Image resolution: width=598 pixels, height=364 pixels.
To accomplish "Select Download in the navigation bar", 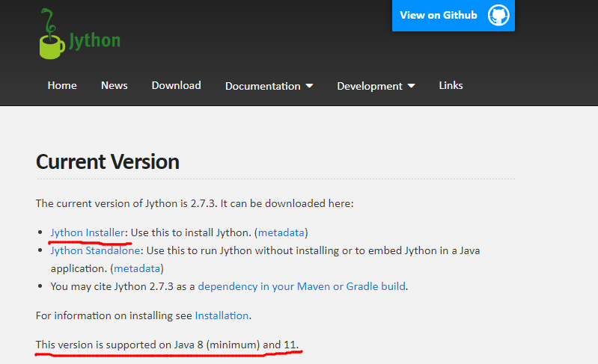I will click(x=176, y=85).
